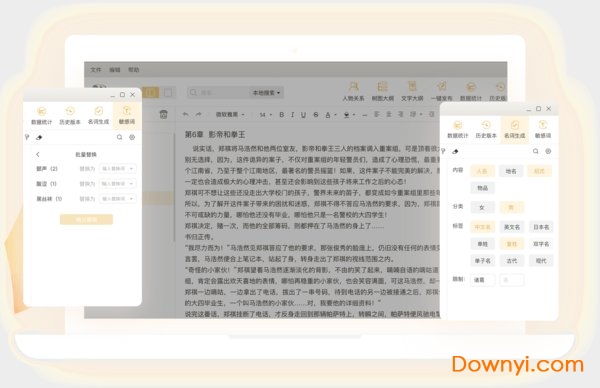This screenshot has height=388, width=600.
Task: Click eraser icon in left 敏感词 window
Action: click(x=39, y=137)
